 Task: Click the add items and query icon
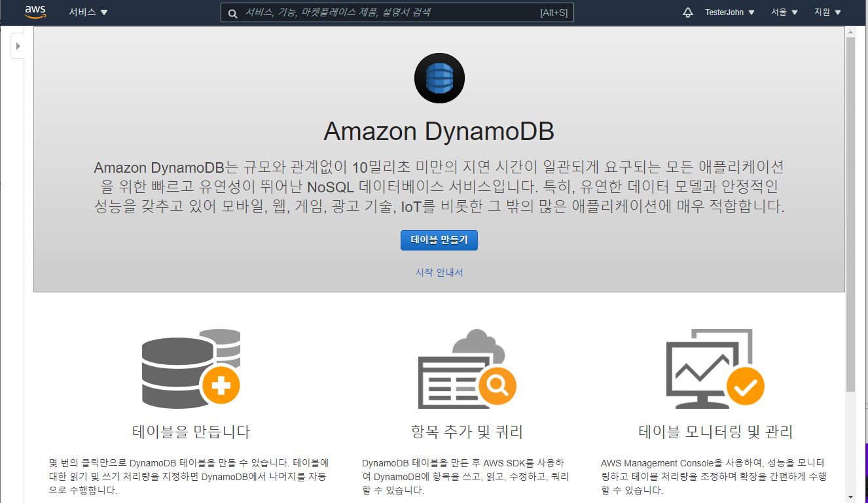tap(467, 368)
